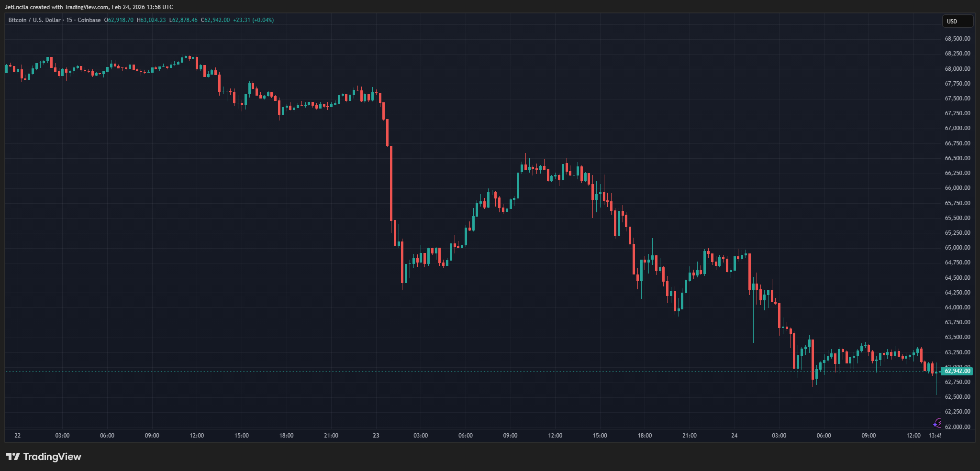Click the 13:45 time label on axis
This screenshot has width=980, height=471.
935,436
